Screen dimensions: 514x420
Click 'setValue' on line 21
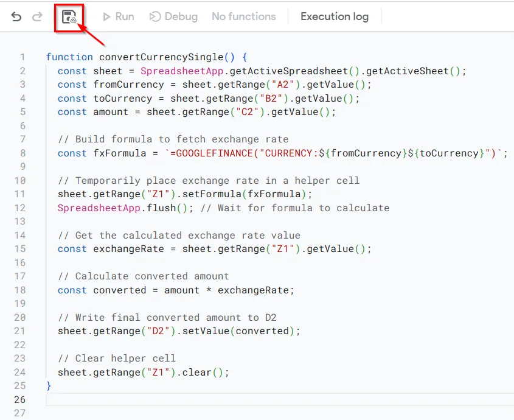click(206, 331)
